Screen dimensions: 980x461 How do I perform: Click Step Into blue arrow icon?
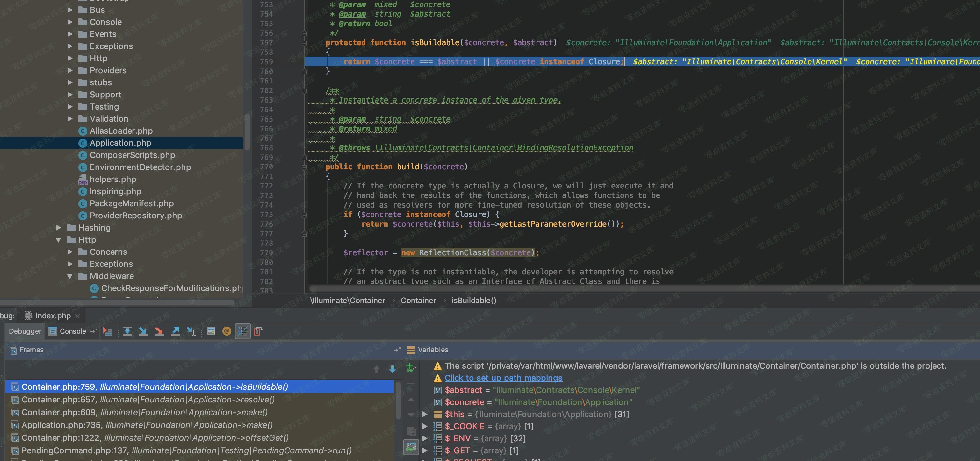click(143, 331)
